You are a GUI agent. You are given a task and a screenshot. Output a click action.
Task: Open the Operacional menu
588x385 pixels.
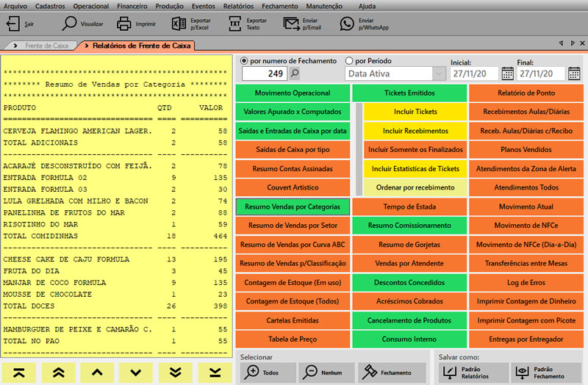90,6
